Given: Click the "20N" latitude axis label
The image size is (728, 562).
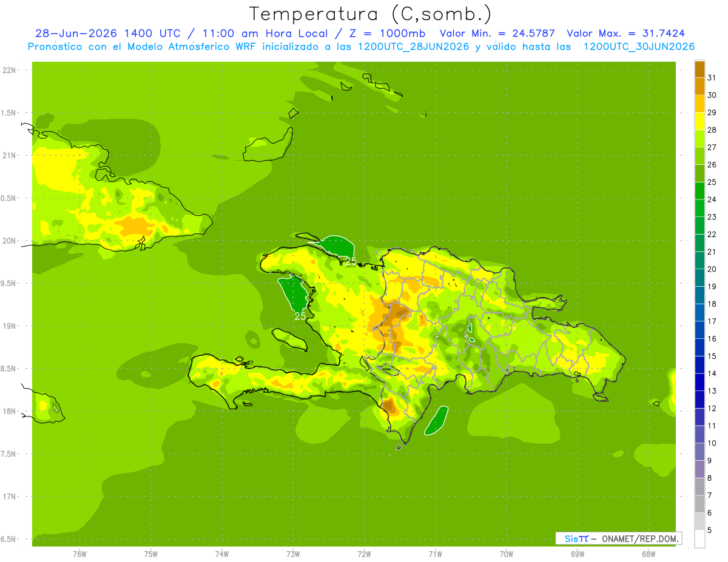Looking at the screenshot, I should pos(10,241).
